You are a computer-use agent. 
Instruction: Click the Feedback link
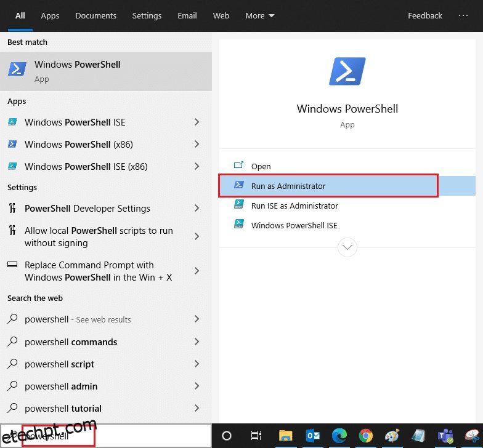tap(425, 16)
